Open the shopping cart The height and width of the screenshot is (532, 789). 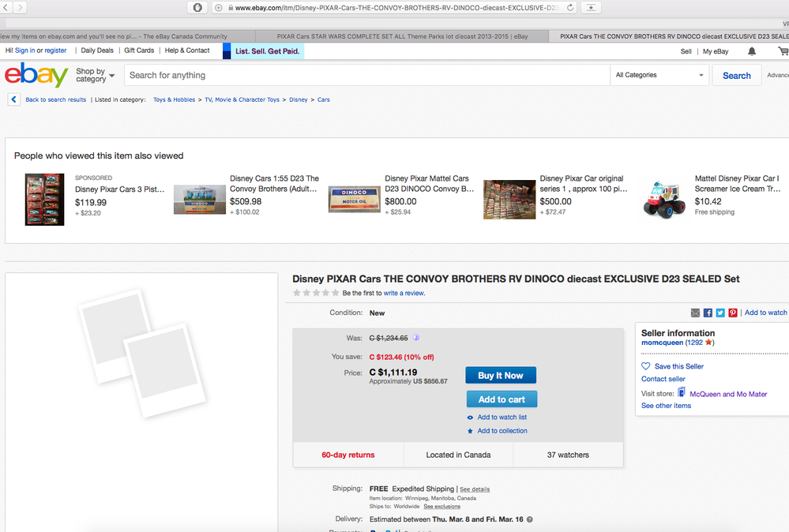pos(781,51)
